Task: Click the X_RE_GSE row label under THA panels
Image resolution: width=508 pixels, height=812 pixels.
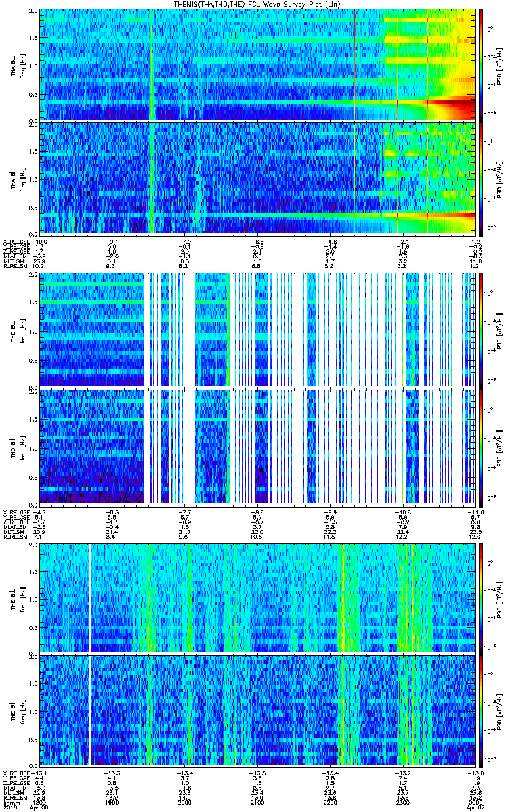Action: pyautogui.click(x=16, y=241)
